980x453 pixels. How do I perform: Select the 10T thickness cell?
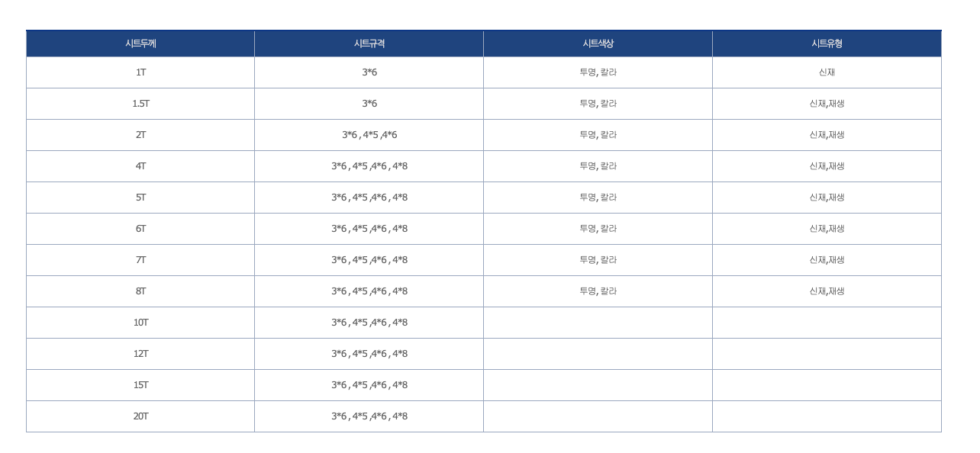[140, 323]
